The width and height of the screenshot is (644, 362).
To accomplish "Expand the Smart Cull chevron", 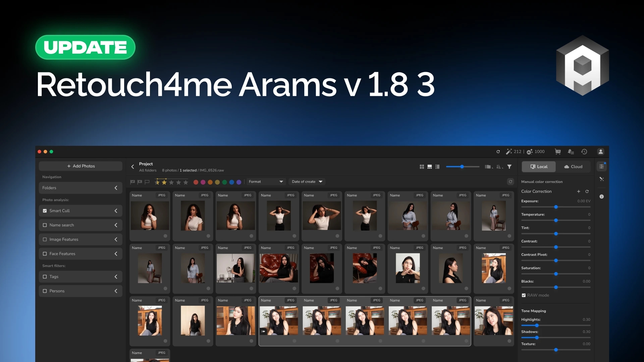I will pyautogui.click(x=116, y=211).
